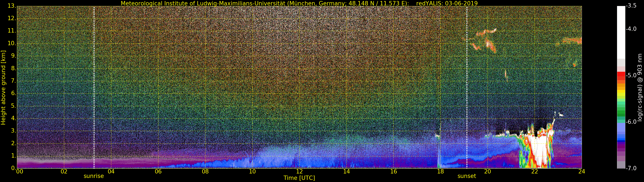644x182 pixels.
Task: Click the '4.' height axis tick label
Action: pyautogui.click(x=13, y=118)
